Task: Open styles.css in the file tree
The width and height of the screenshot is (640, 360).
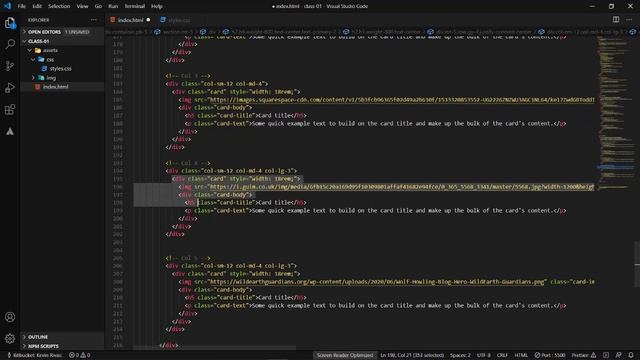Action: (x=62, y=69)
